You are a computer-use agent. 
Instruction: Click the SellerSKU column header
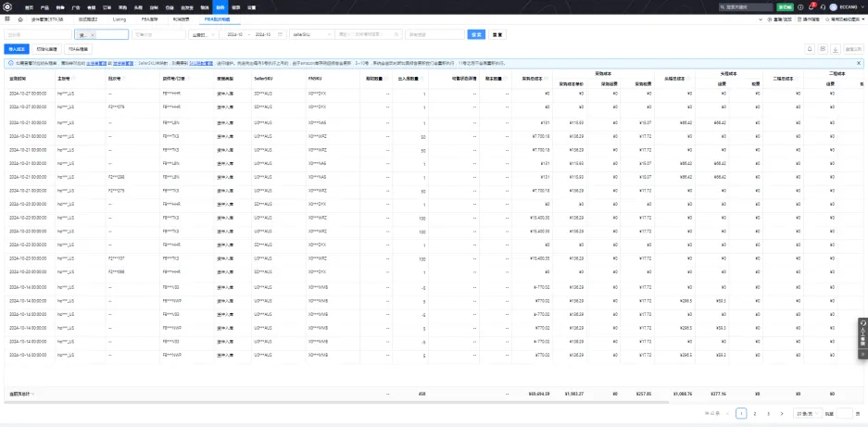click(x=263, y=79)
